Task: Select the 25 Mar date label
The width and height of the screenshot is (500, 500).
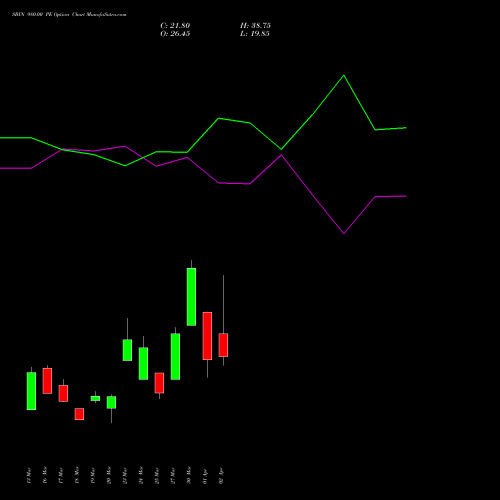Action: (x=157, y=475)
